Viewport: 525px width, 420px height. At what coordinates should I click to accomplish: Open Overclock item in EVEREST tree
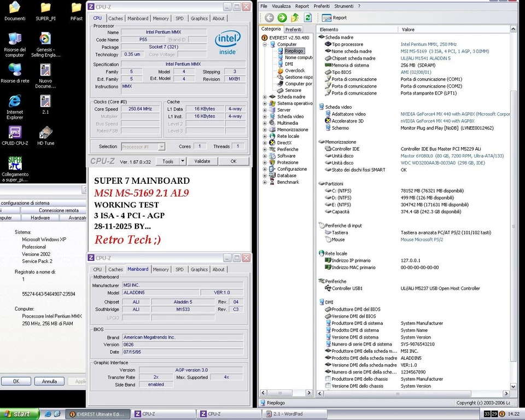click(294, 71)
